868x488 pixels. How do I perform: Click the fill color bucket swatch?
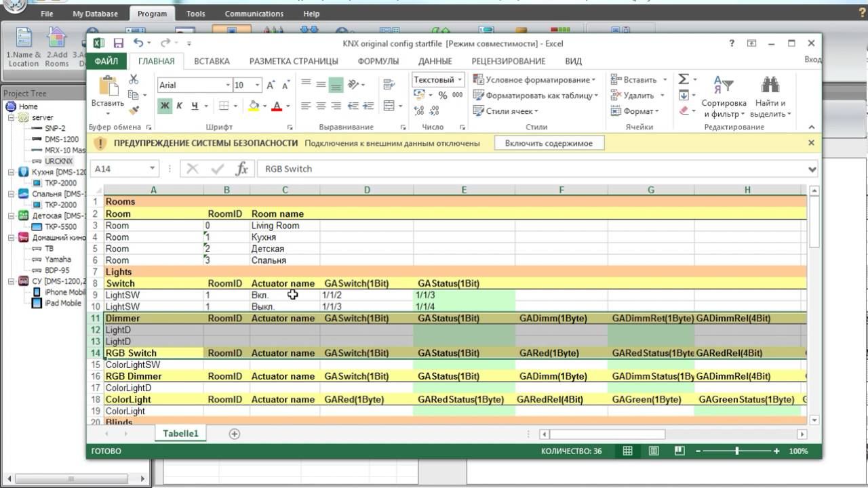coord(254,106)
